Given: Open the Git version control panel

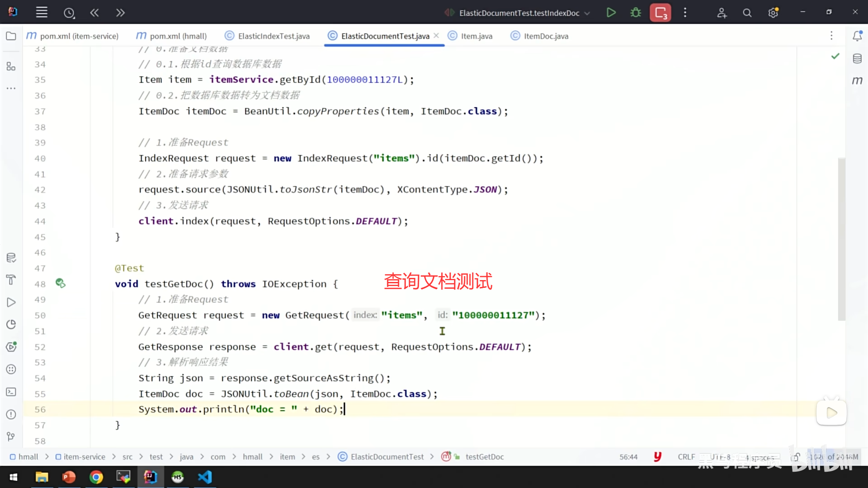Looking at the screenshot, I should [x=11, y=436].
